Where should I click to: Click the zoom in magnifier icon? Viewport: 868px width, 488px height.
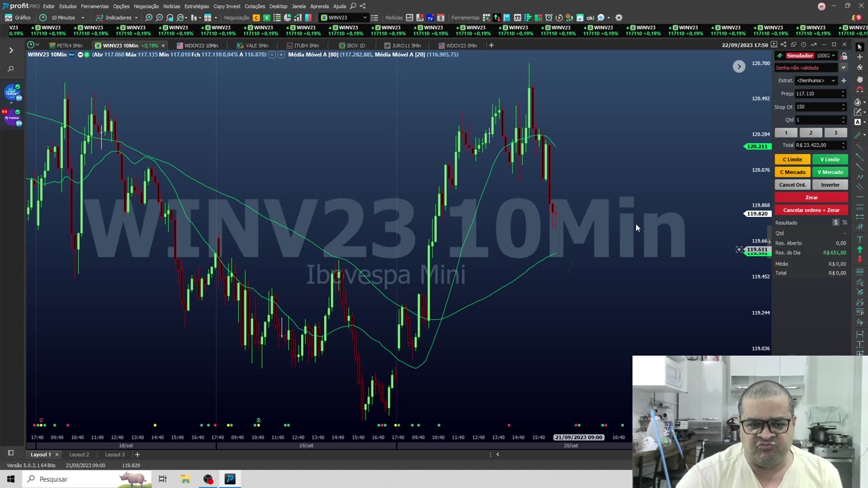pos(149,18)
